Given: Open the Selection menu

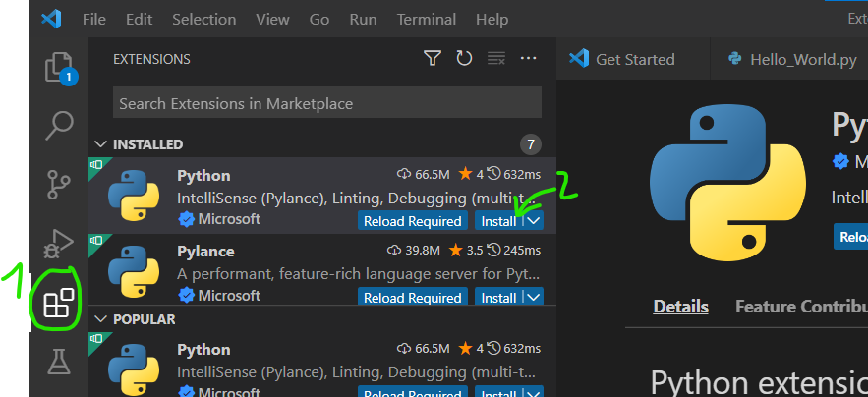Looking at the screenshot, I should [x=203, y=20].
